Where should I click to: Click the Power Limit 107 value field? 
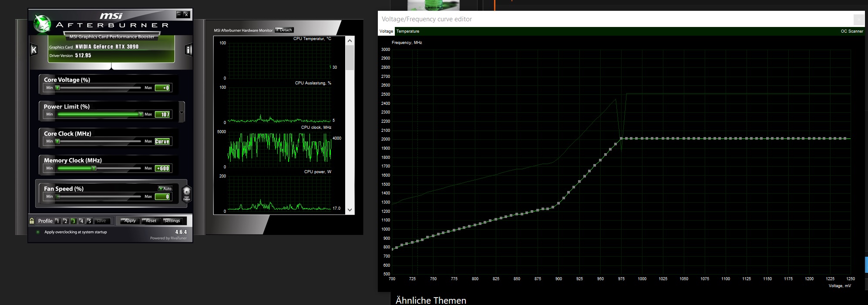point(163,114)
